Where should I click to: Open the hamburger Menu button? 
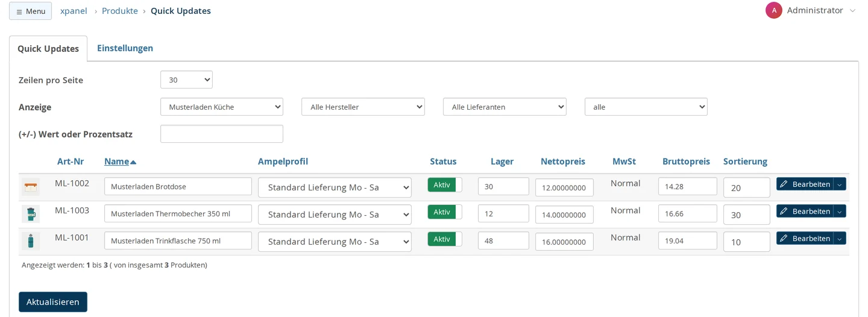tap(30, 11)
